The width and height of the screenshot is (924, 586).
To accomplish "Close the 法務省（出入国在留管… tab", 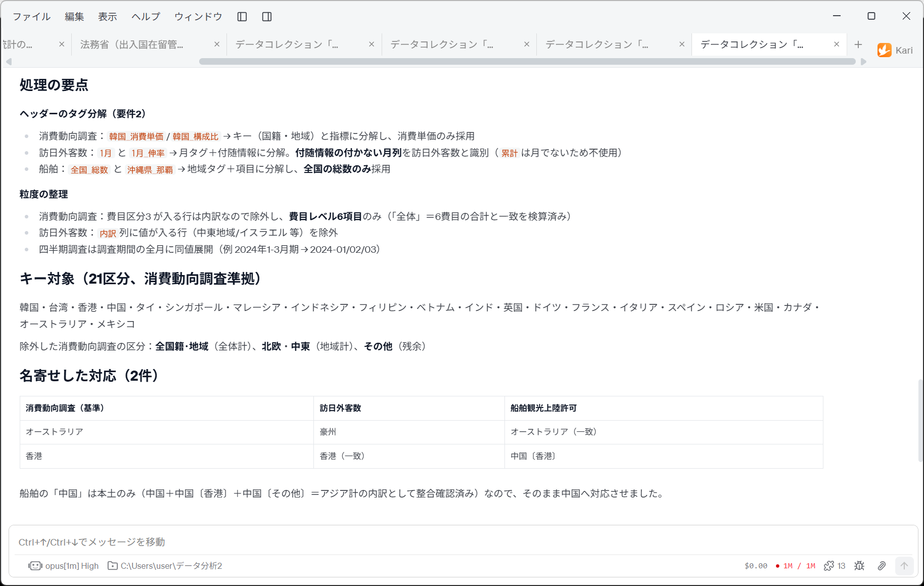I will (217, 44).
